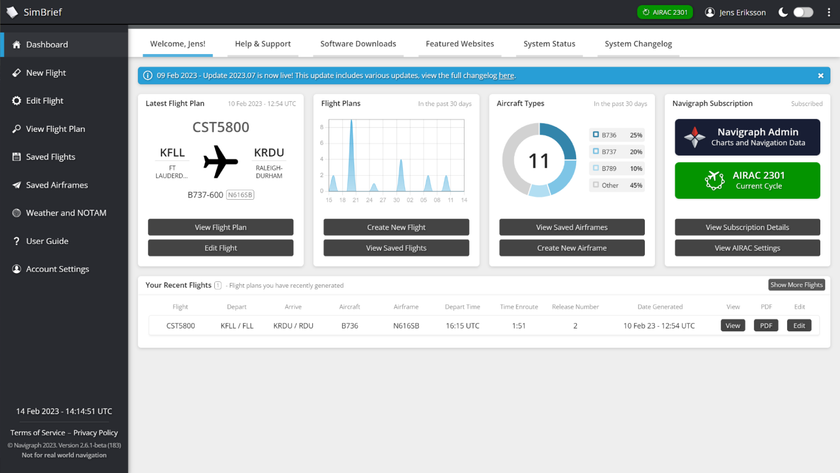The width and height of the screenshot is (840, 473).
Task: Click the New Flight pencil icon
Action: click(17, 72)
